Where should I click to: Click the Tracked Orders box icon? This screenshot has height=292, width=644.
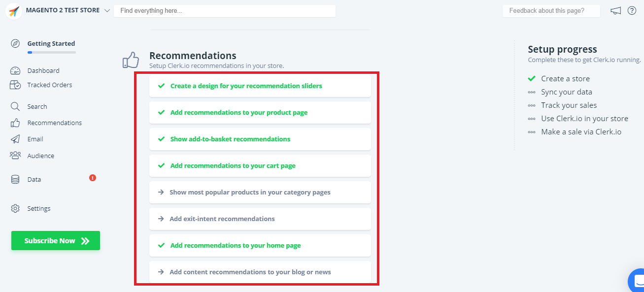coord(15,85)
